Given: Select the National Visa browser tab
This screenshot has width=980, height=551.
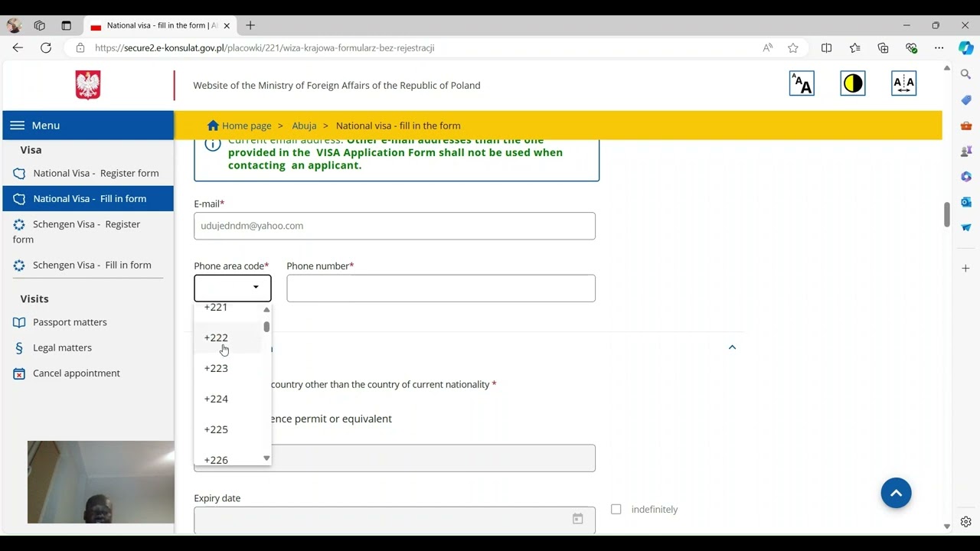Looking at the screenshot, I should click(159, 25).
